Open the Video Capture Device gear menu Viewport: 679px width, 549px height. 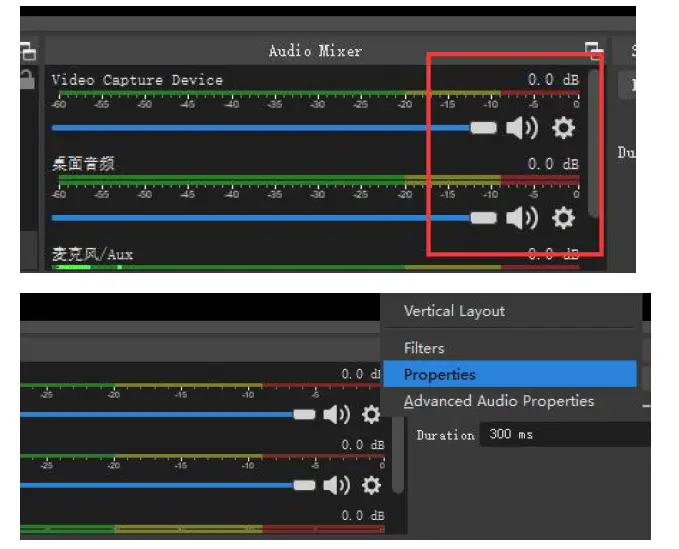point(564,128)
